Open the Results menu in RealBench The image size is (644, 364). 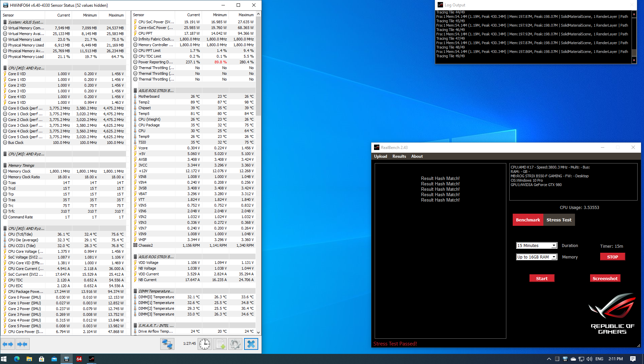tap(399, 156)
